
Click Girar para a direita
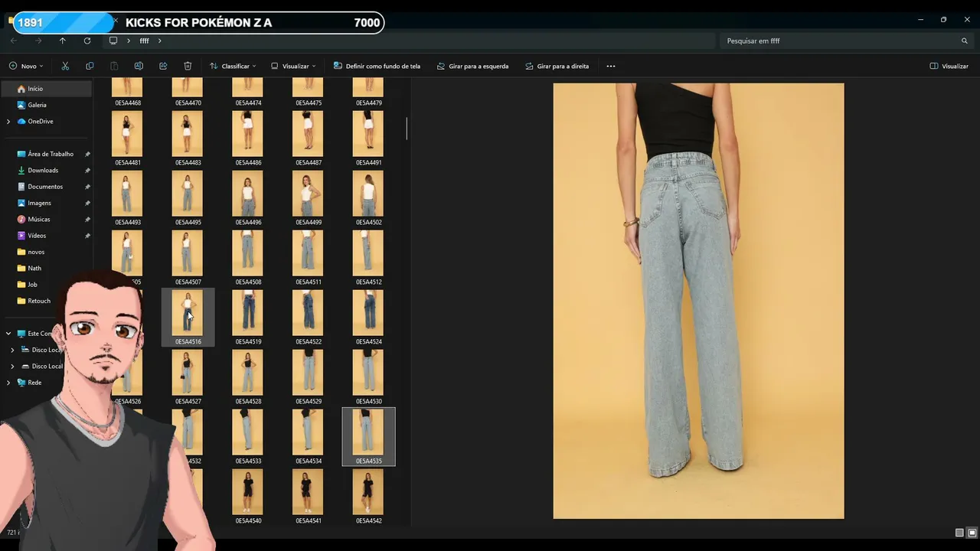tap(557, 66)
